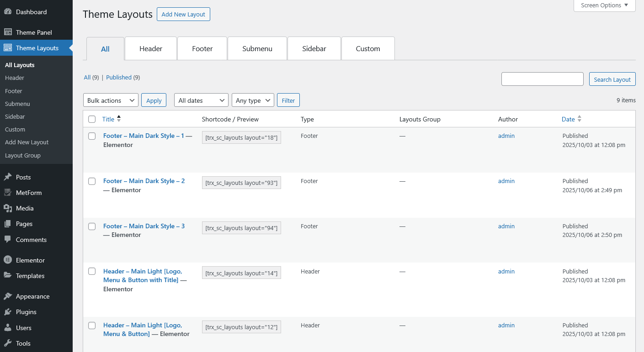The image size is (644, 352).
Task: Click the Add New Layout button
Action: coord(183,14)
